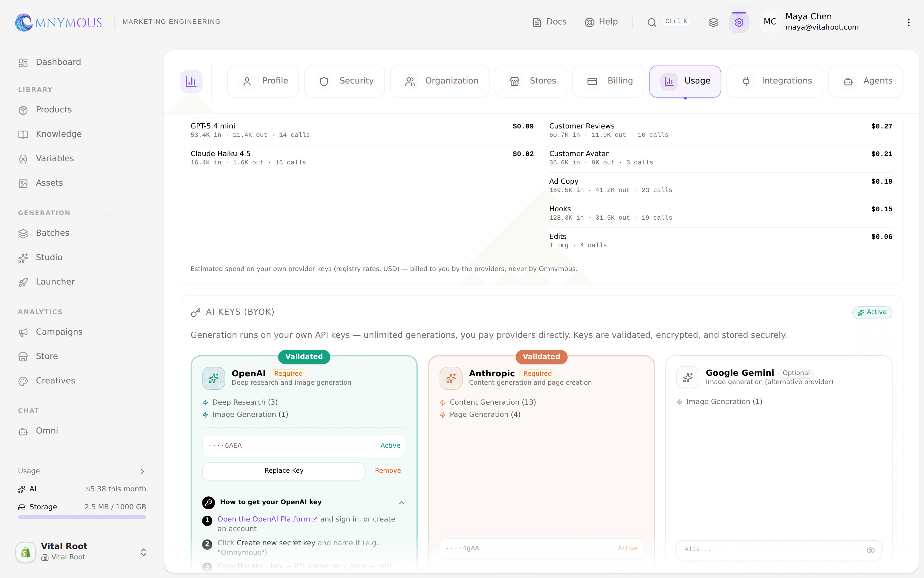924x578 pixels.
Task: Switch to the Stores tab
Action: point(531,82)
